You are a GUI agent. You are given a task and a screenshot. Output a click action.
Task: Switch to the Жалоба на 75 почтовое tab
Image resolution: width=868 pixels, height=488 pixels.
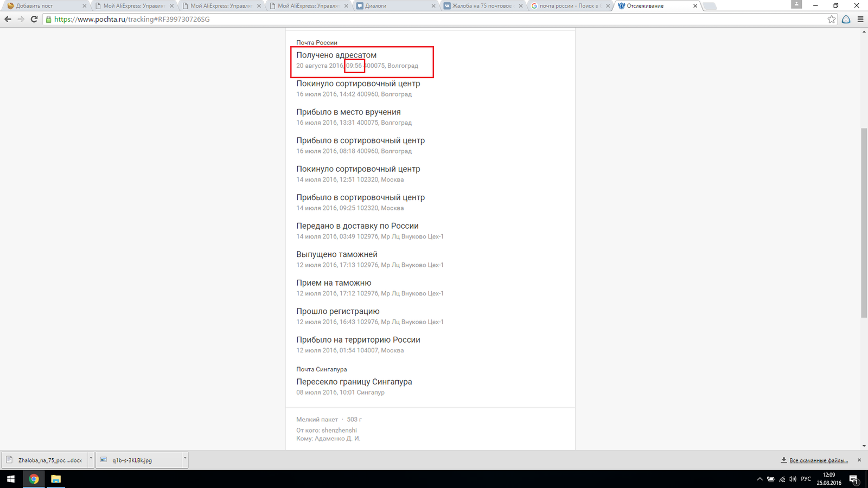(x=481, y=6)
